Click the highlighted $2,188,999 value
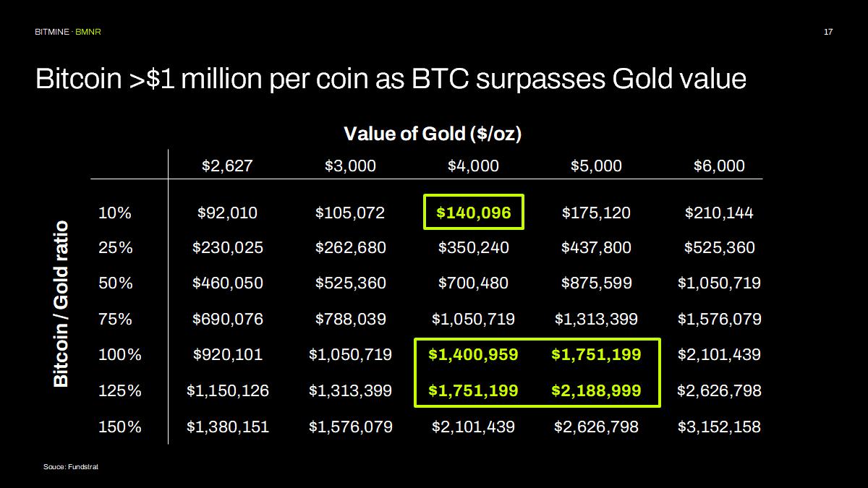This screenshot has width=868, height=488. tap(596, 390)
